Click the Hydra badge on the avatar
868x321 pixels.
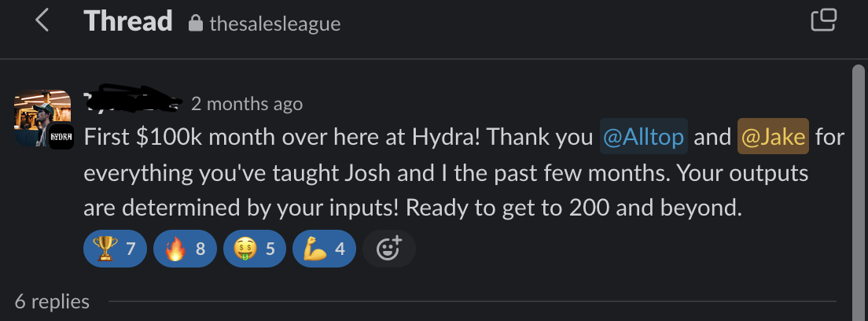coord(61,136)
